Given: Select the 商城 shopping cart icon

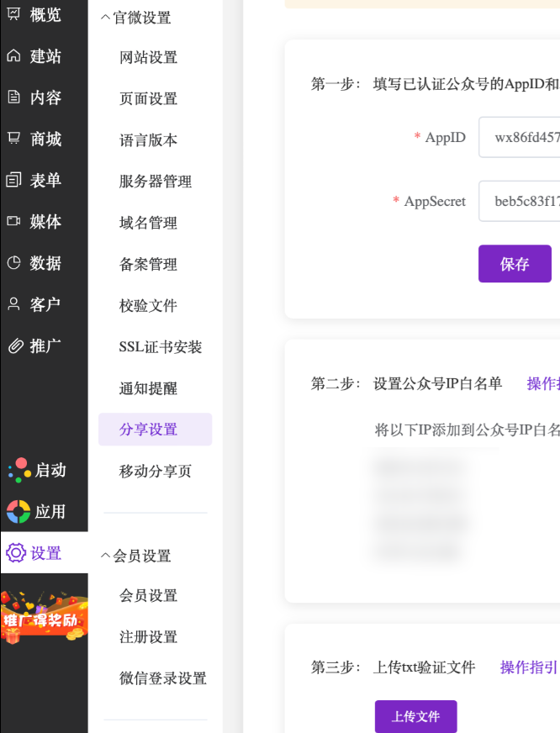Looking at the screenshot, I should pyautogui.click(x=13, y=138).
